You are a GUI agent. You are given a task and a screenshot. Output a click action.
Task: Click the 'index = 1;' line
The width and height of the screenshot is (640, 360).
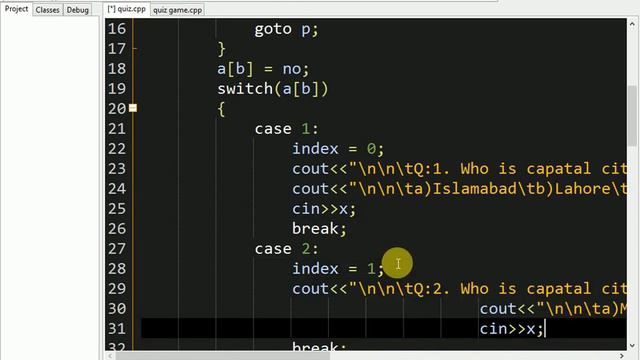(x=338, y=269)
